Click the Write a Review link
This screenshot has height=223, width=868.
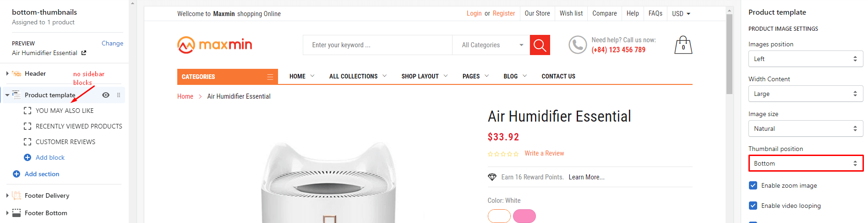[x=544, y=153]
